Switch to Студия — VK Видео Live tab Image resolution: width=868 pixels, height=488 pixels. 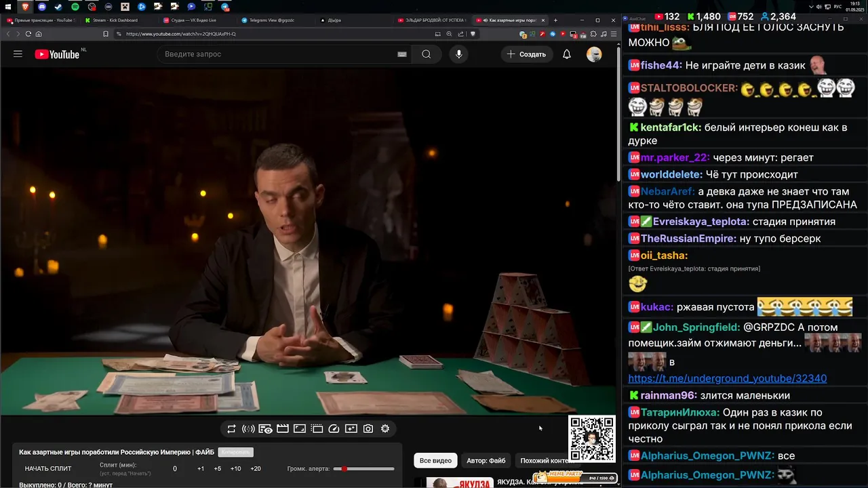[197, 20]
